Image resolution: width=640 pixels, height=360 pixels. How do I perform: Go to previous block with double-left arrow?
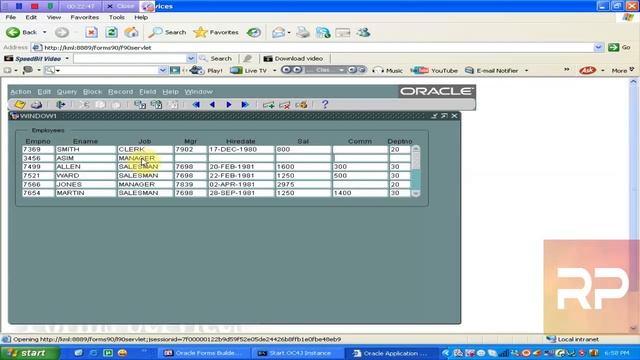pyautogui.click(x=196, y=105)
